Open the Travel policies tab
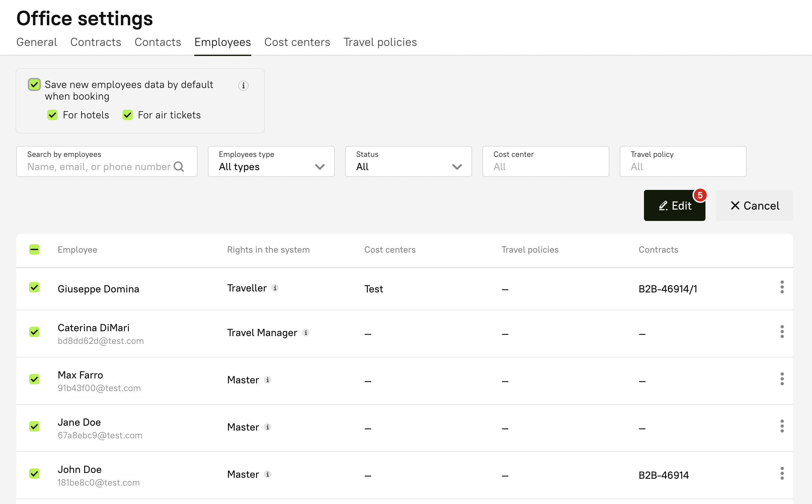The image size is (812, 504). click(x=380, y=42)
